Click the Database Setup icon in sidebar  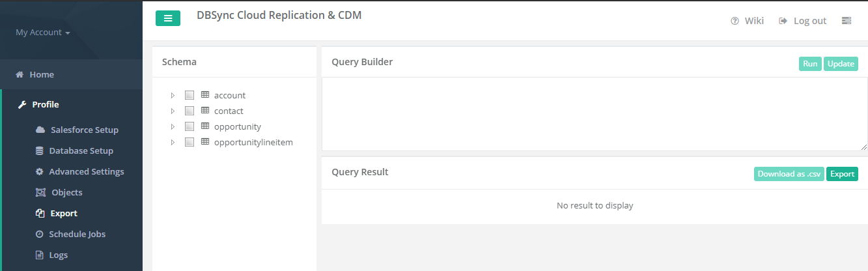(40, 150)
